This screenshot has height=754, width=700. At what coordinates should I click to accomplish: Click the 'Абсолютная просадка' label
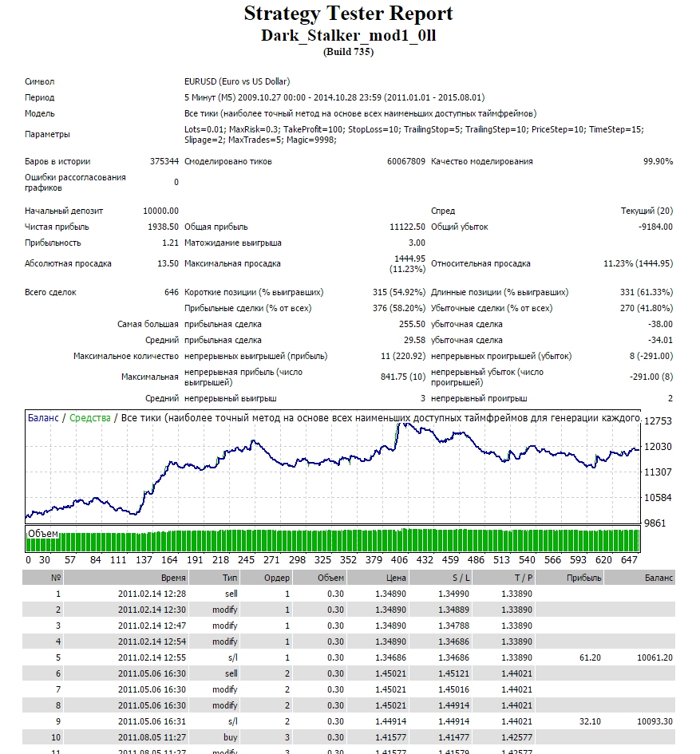click(68, 263)
